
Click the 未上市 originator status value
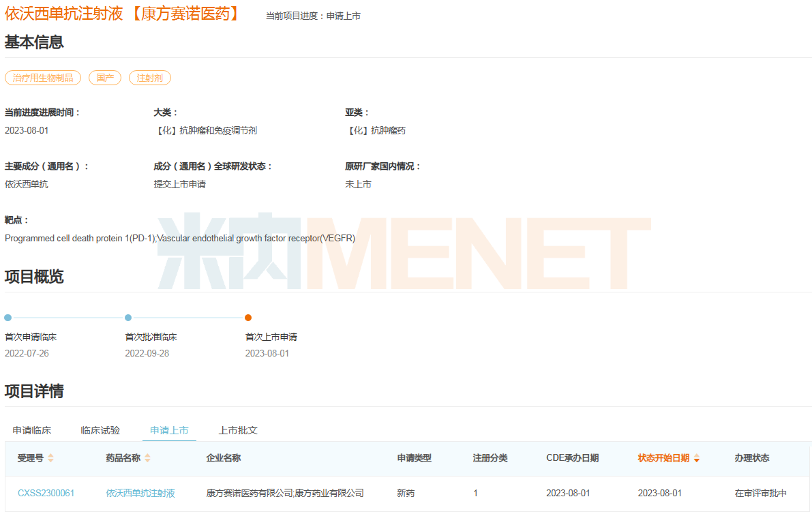point(359,184)
